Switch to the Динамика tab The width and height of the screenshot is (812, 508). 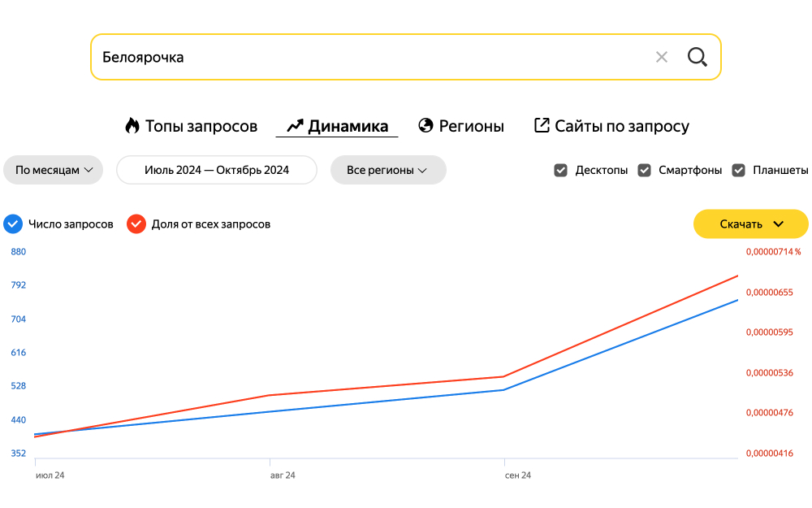click(x=337, y=126)
